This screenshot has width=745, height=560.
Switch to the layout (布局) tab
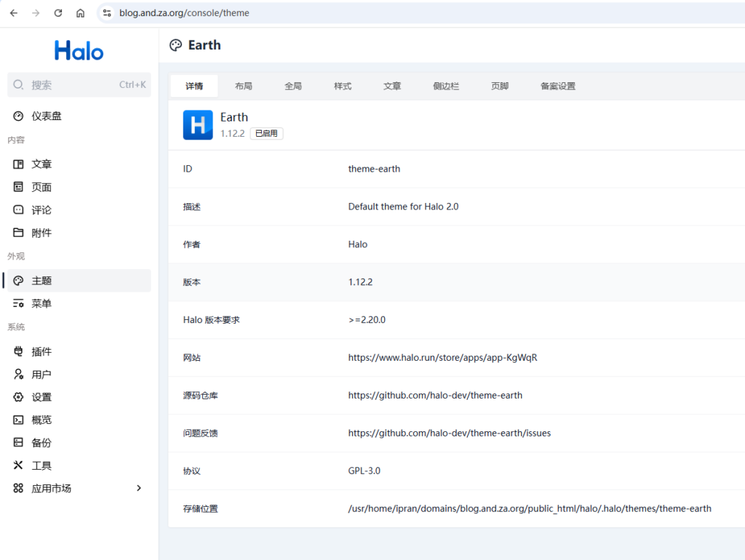coord(244,87)
